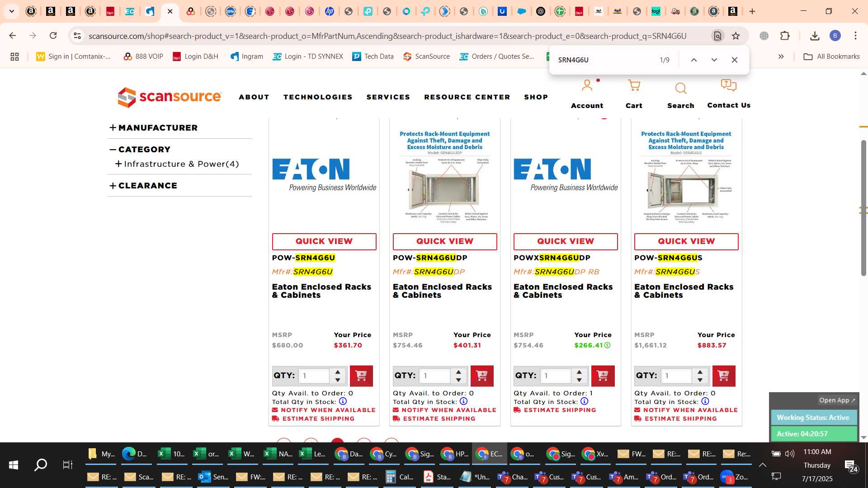The height and width of the screenshot is (488, 868).
Task: Click the page vertical scrollbar
Action: [863, 208]
